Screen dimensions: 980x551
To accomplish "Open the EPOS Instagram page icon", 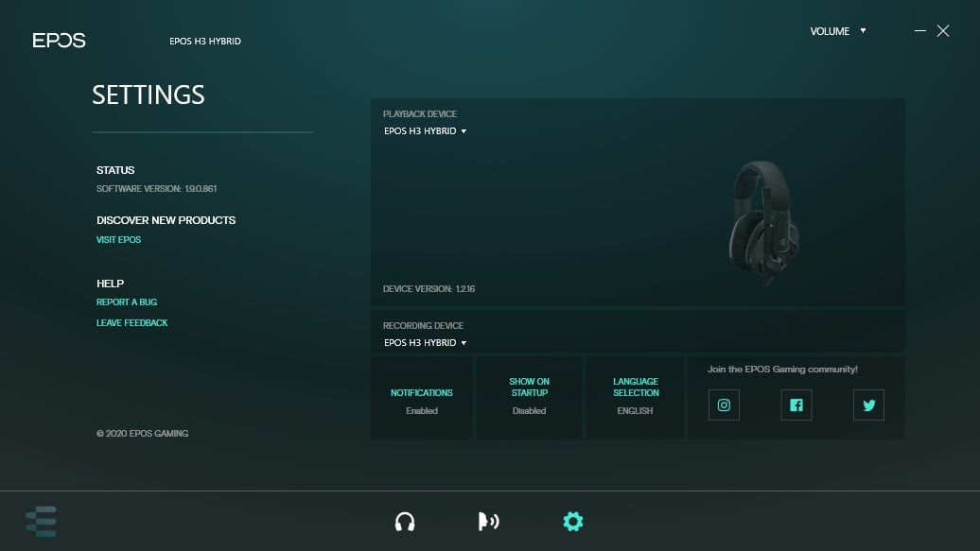I will 724,405.
